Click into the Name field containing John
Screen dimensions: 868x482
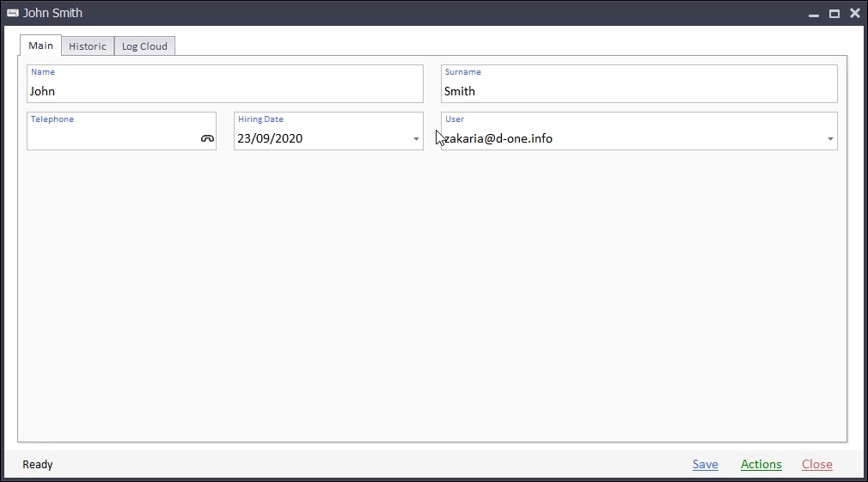pos(223,91)
